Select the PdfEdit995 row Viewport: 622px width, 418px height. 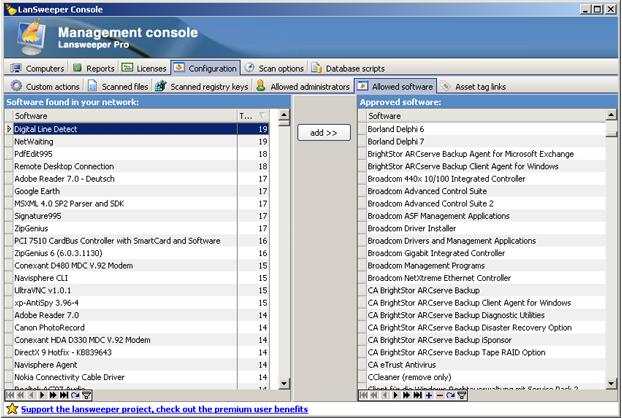point(140,154)
